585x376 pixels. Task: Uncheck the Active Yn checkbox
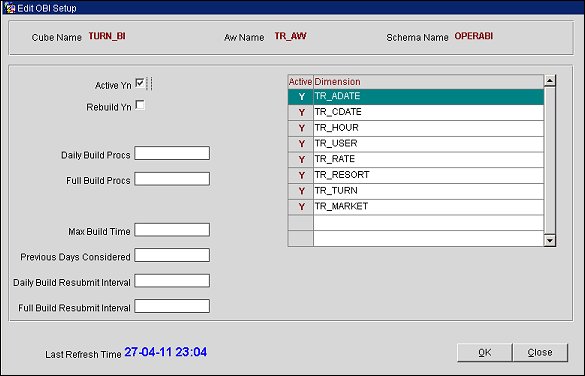(140, 83)
